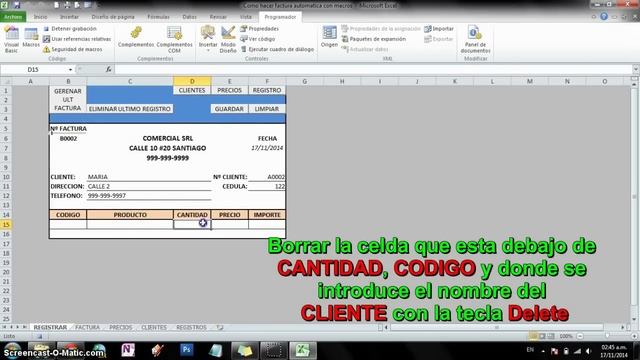Click Ver código
The width and height of the screenshot is (640, 360).
pyautogui.click(x=258, y=39)
